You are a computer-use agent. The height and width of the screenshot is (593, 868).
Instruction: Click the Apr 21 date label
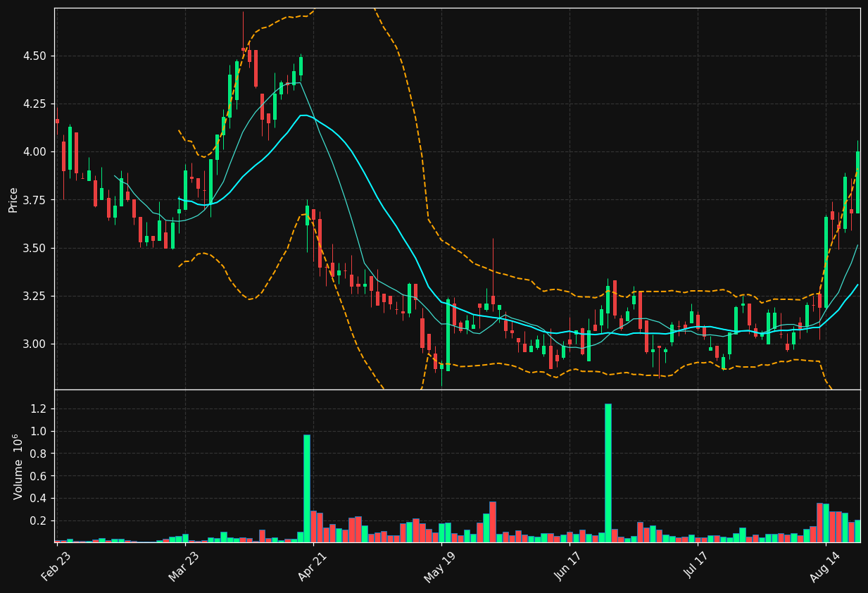point(313,566)
